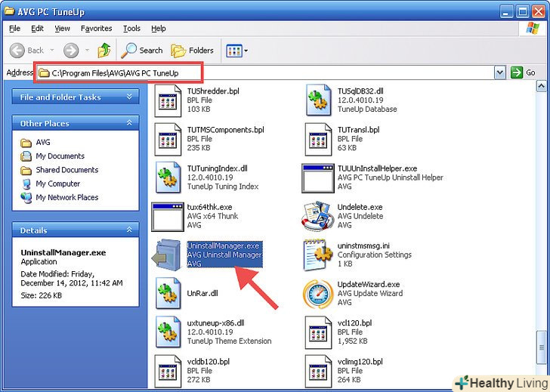550x392 pixels.
Task: Click the Forward navigation arrow icon
Action: (71, 51)
